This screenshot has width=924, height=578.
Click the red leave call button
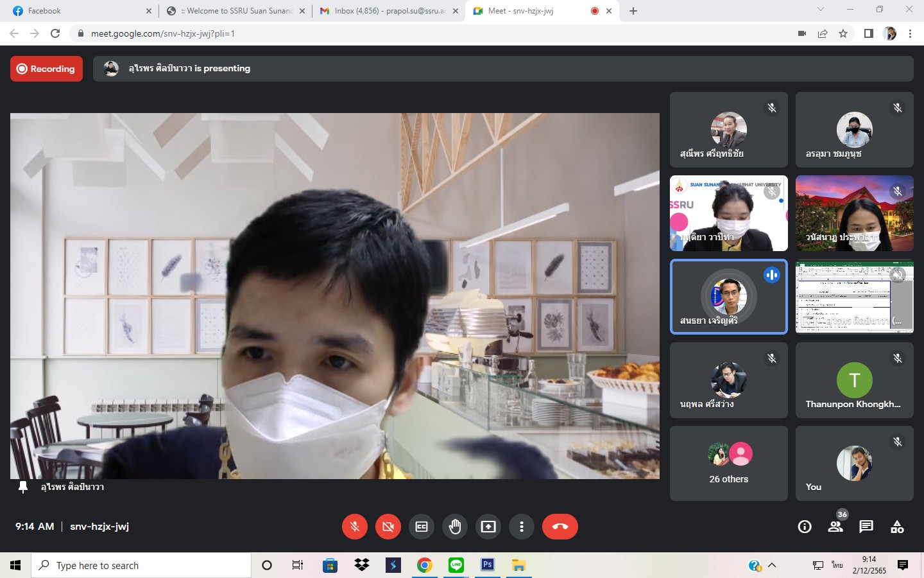pos(560,527)
